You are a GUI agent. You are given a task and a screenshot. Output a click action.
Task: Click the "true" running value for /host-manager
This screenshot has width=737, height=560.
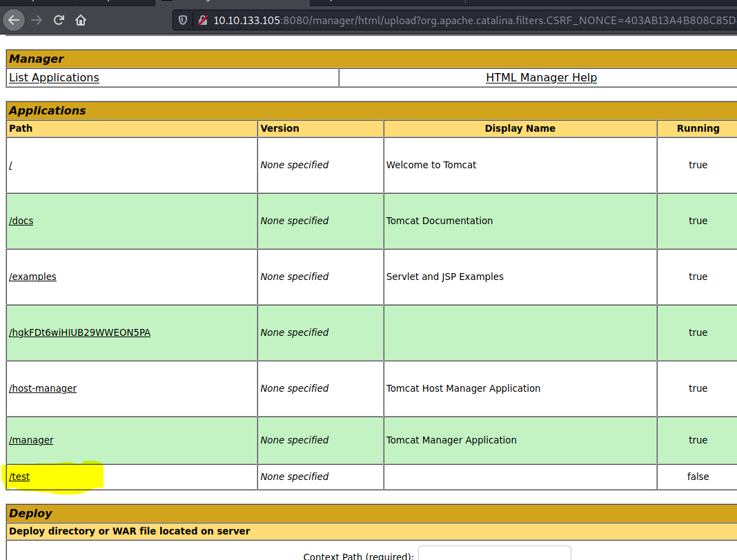pos(698,388)
